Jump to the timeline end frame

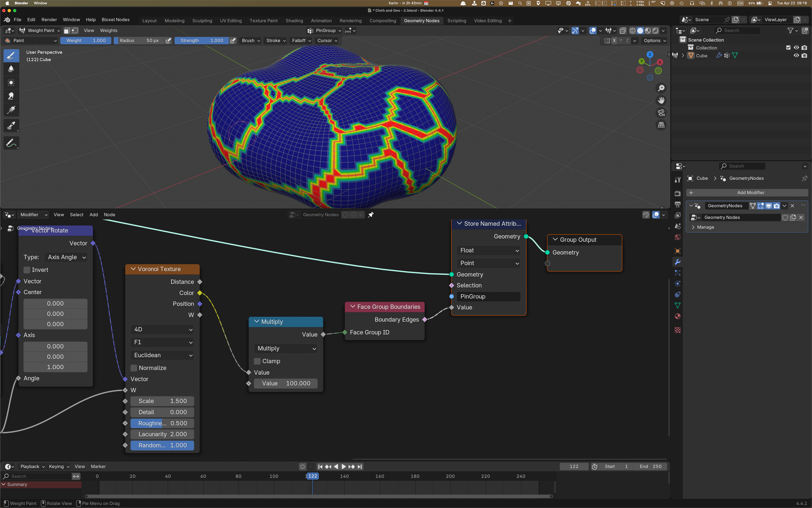[x=360, y=467]
